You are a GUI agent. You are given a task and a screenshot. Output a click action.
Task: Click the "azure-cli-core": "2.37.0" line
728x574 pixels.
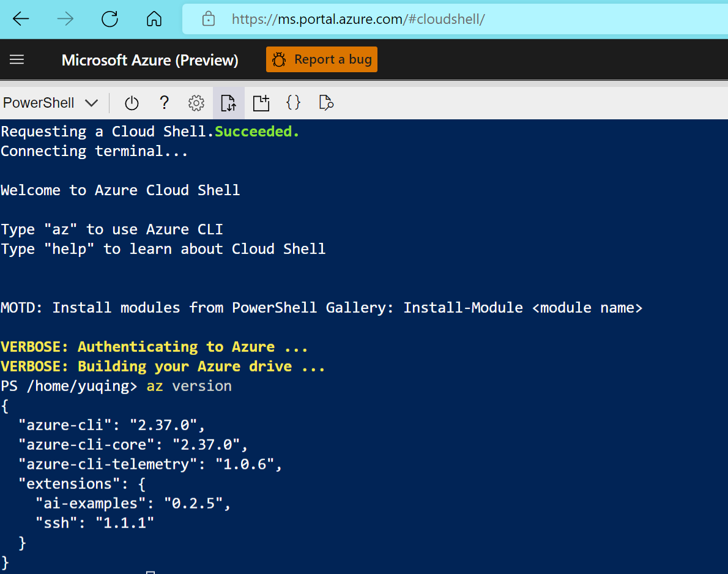[x=133, y=444]
